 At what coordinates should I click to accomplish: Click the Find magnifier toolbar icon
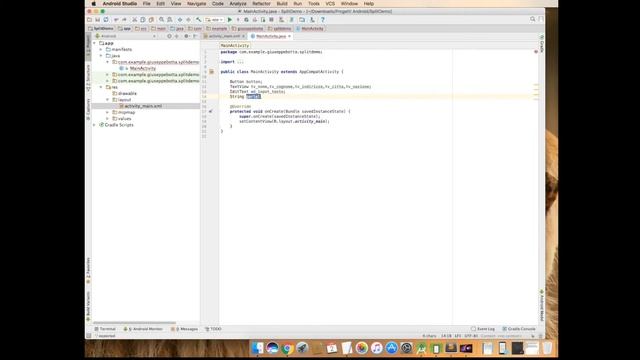[162, 20]
